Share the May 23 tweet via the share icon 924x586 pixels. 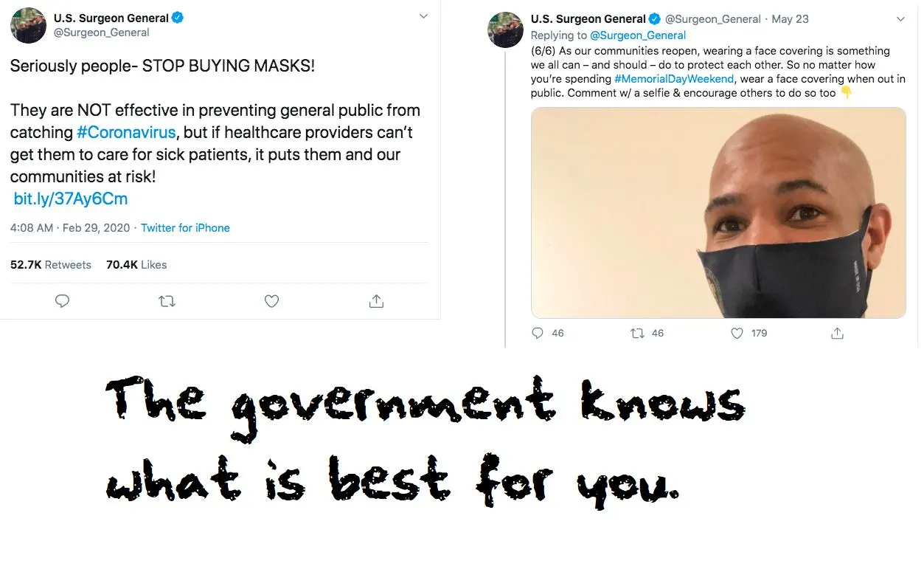coord(837,334)
